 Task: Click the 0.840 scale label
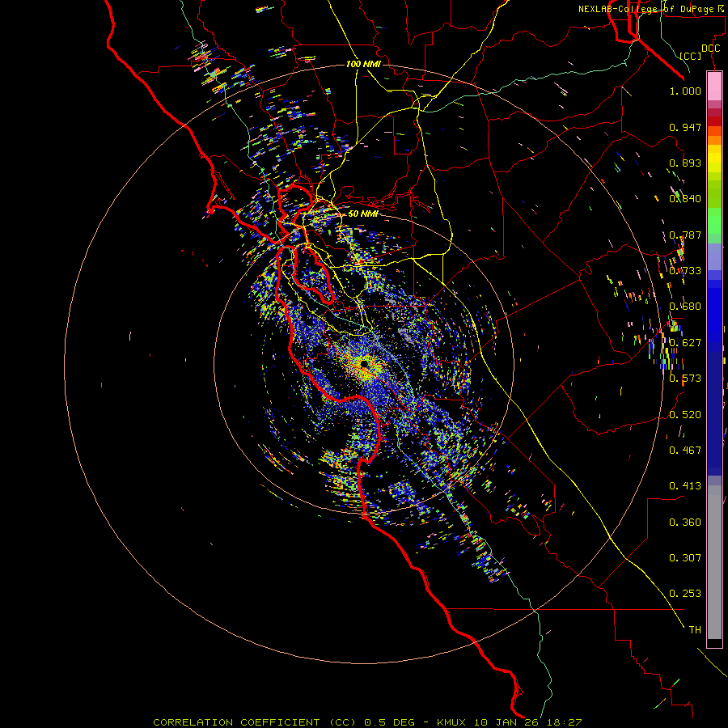click(x=685, y=199)
